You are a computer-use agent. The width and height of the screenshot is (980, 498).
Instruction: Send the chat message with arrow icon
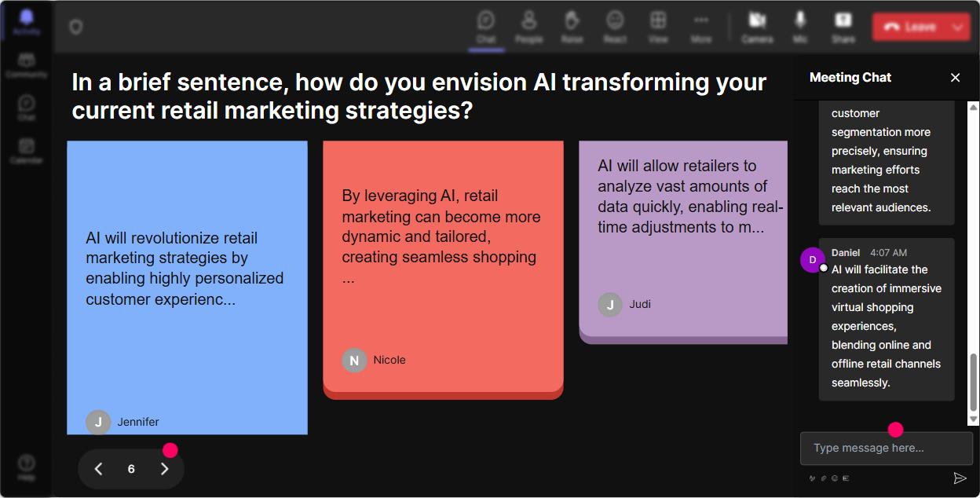(x=960, y=478)
